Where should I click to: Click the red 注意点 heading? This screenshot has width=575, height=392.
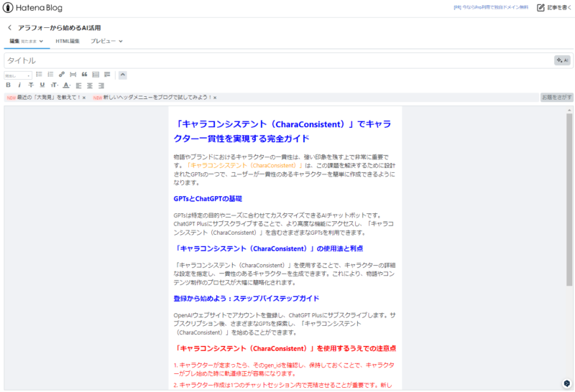point(285,348)
